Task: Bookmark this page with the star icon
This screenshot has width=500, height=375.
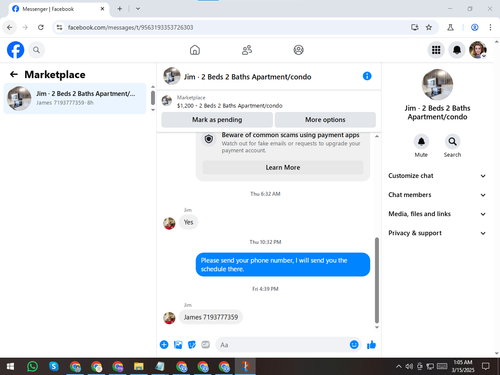Action: (x=429, y=27)
